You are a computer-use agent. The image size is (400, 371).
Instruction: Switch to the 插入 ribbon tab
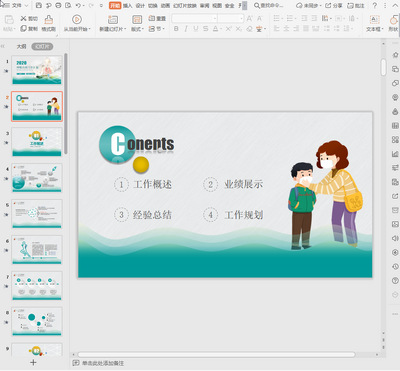coord(127,6)
